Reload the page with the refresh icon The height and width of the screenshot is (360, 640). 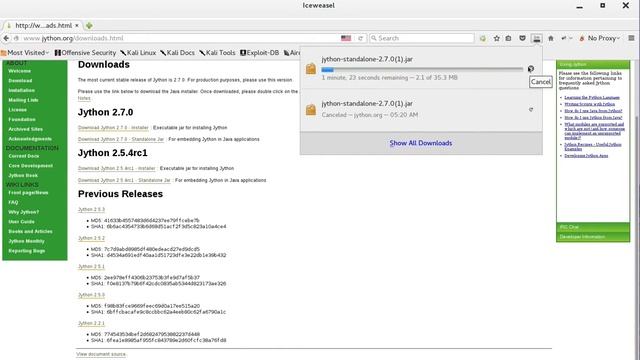pyautogui.click(x=360, y=38)
